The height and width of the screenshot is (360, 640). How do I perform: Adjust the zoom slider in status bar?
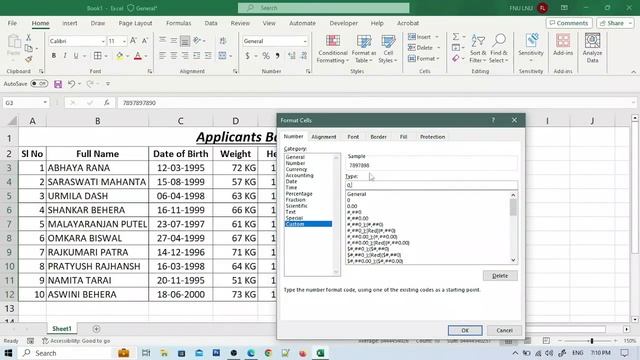(591, 340)
